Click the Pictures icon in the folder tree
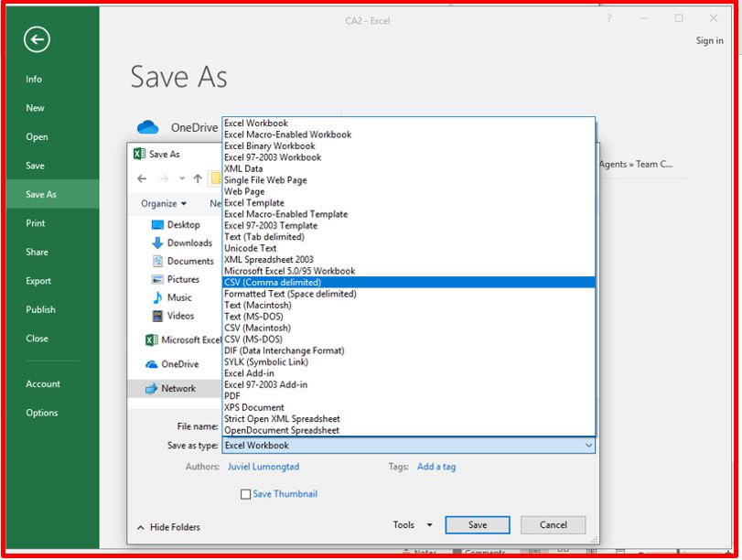The height and width of the screenshot is (560, 742). [157, 279]
